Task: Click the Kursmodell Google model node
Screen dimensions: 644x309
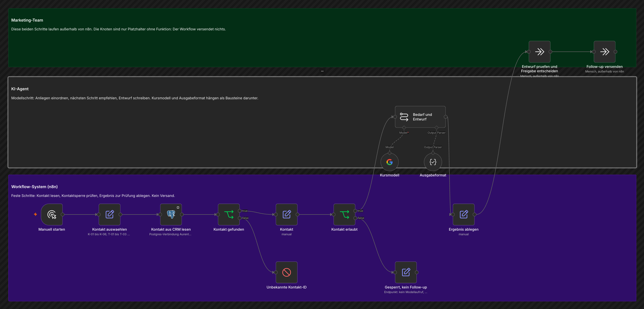Action: point(389,162)
